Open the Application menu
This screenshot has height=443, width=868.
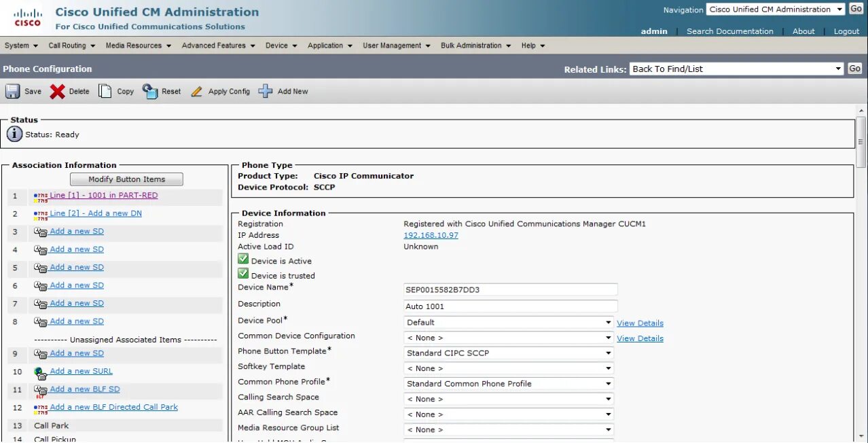330,46
